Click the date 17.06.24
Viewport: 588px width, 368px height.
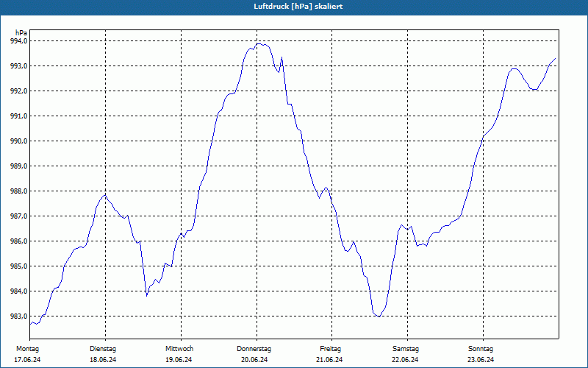[x=27, y=360]
